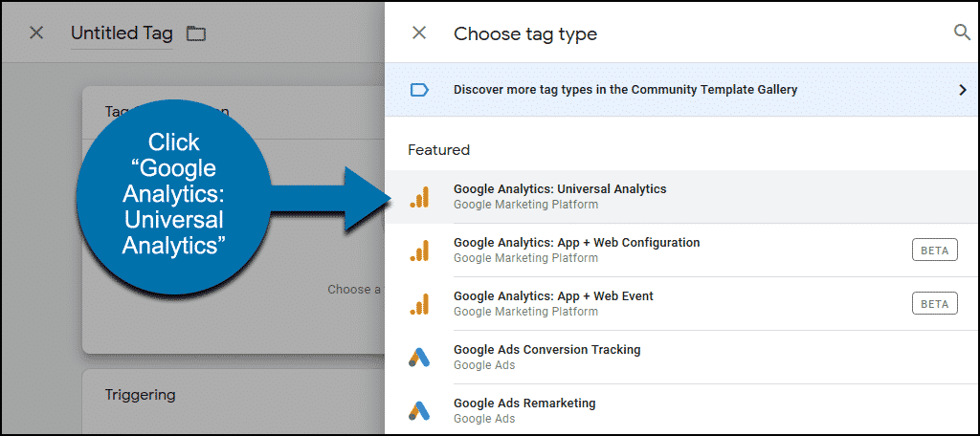The image size is (980, 436).
Task: Click 'Google Marketing Platform' under Universal Analytics
Action: [x=525, y=205]
